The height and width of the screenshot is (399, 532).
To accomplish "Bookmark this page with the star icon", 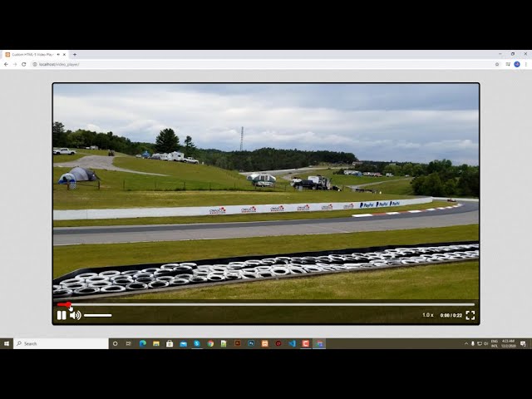I will pos(497,64).
